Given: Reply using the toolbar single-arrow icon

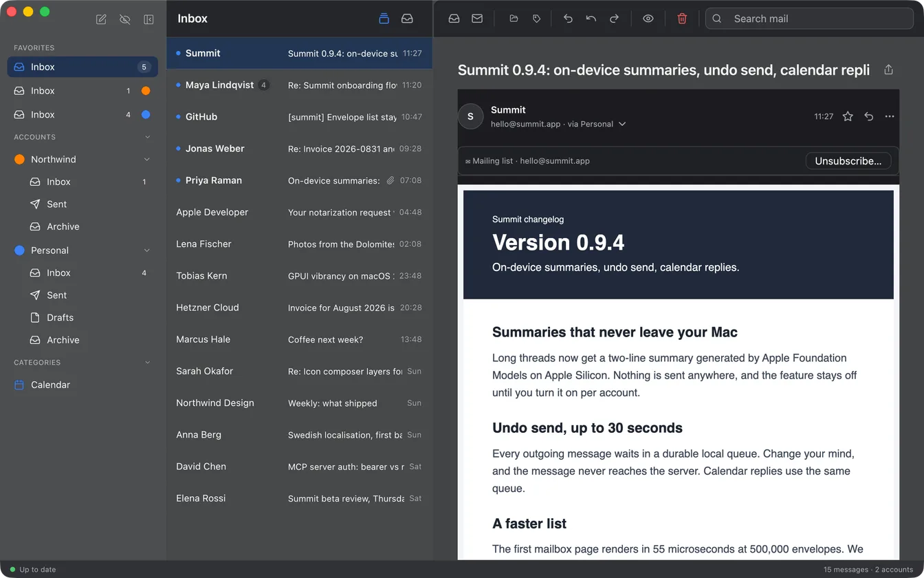Looking at the screenshot, I should pos(568,19).
